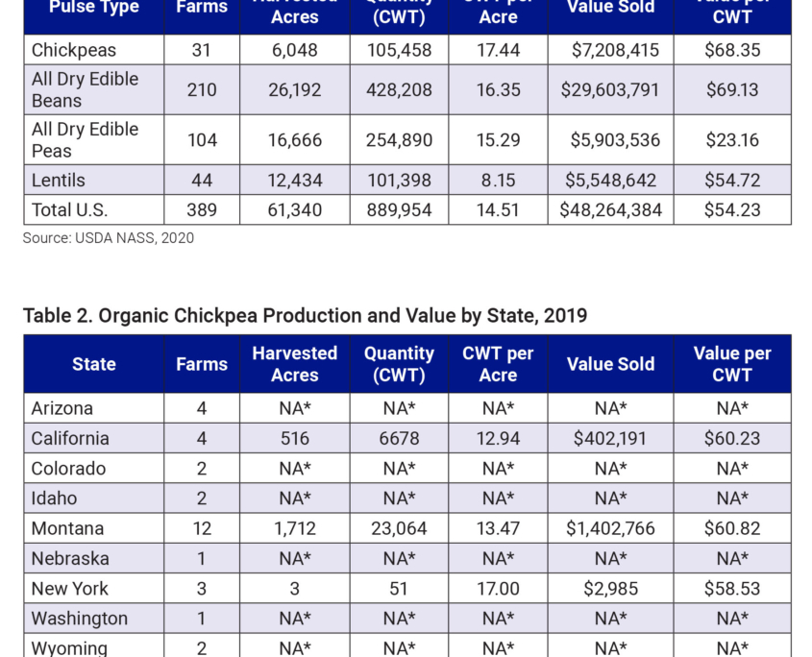The image size is (812, 657).
Task: Select the New York state cell
Action: (x=70, y=589)
